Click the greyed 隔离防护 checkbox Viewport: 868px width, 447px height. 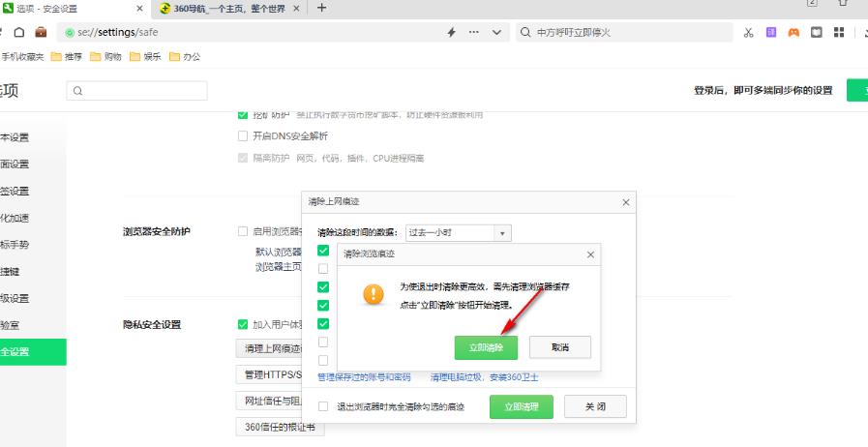point(243,158)
